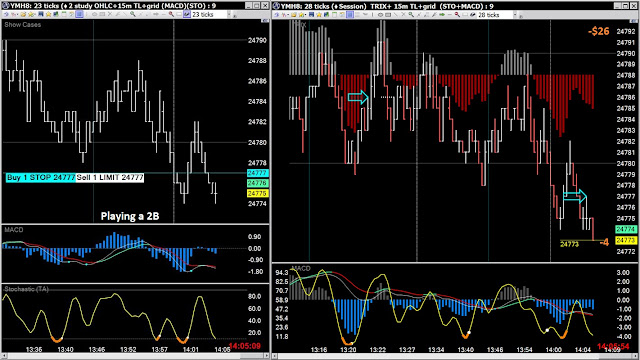Click back arrow icon in 23 ticks window toolbar
Image resolution: width=640 pixels, height=360 pixels.
coord(6,14)
